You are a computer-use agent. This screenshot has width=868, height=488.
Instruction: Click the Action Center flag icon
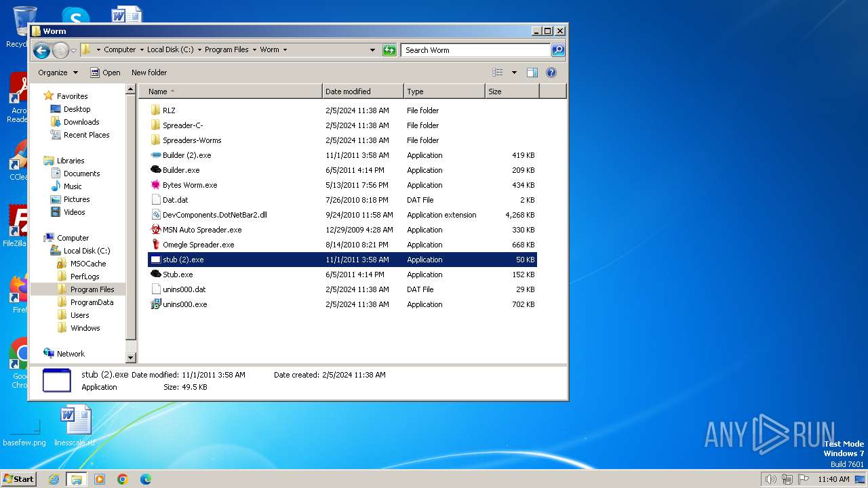(x=804, y=479)
